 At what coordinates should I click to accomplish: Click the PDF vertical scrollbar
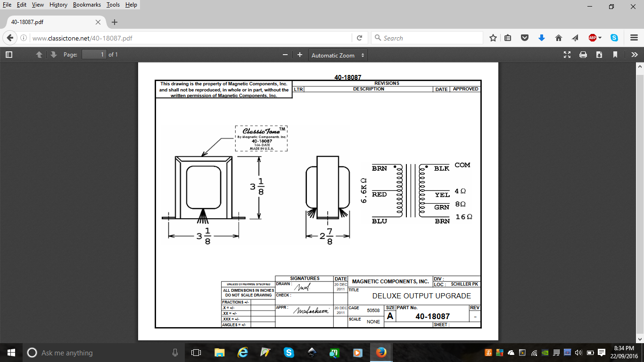click(640, 202)
